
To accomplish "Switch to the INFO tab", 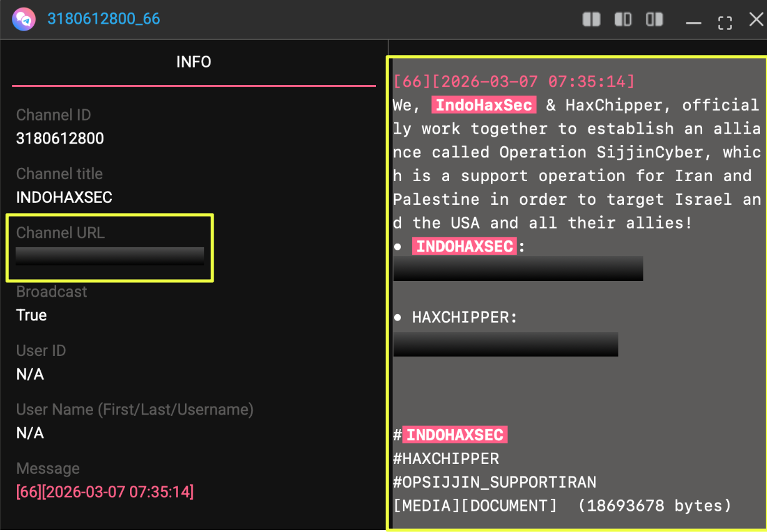I will (x=194, y=62).
